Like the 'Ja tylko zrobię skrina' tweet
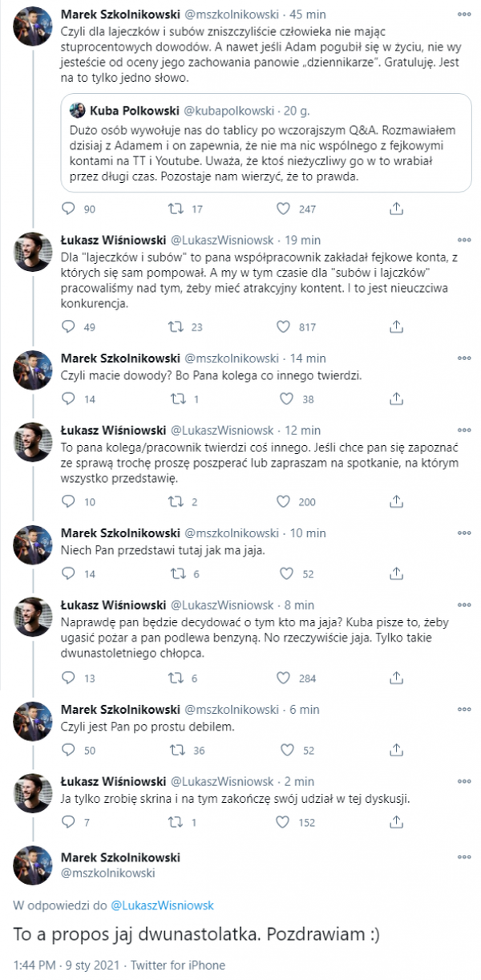The image size is (481, 980). [x=282, y=822]
